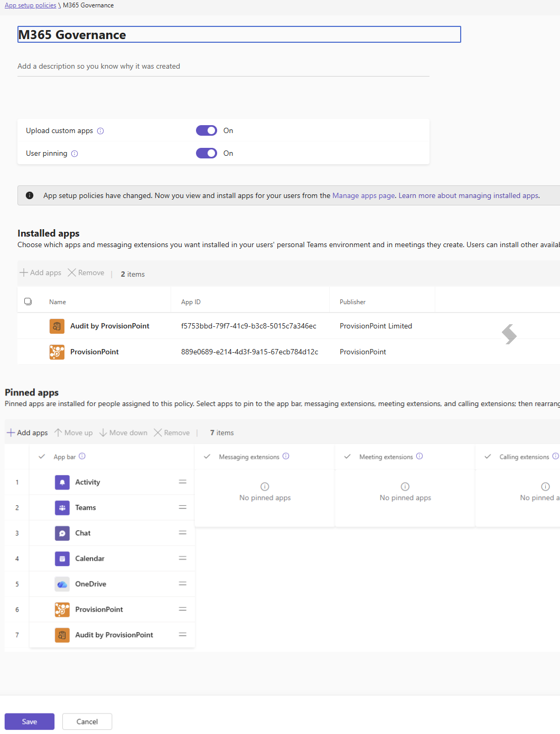Grab the drag handle on the Calendar row
This screenshot has width=560, height=734.
(183, 558)
